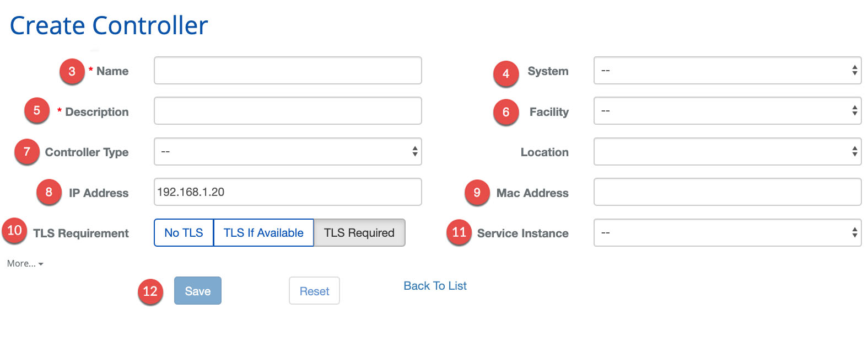
Task: Click the red step 11 marker
Action: coord(459,232)
